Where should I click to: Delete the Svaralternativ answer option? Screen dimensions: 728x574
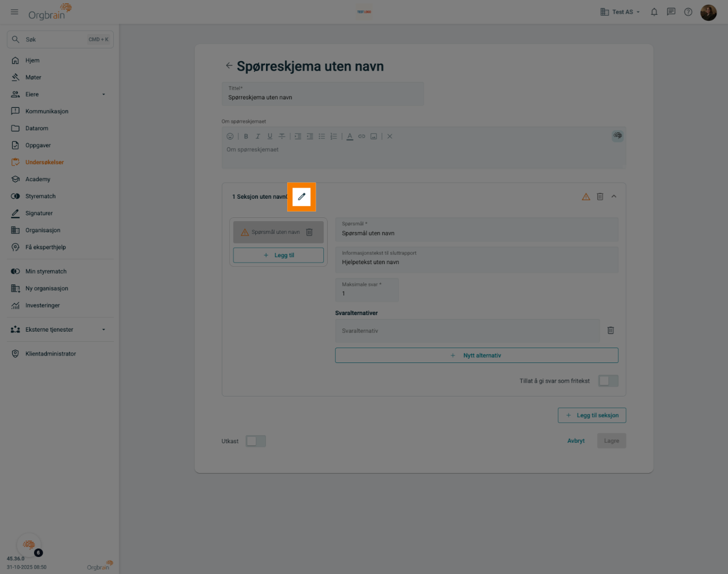pyautogui.click(x=610, y=331)
